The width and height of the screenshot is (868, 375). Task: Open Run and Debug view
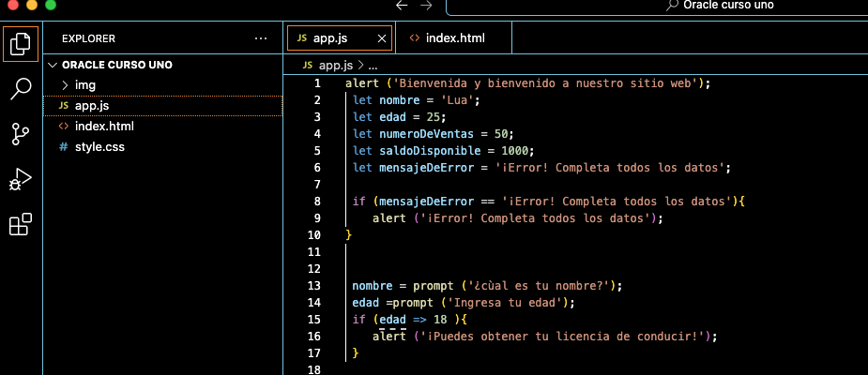[x=21, y=180]
